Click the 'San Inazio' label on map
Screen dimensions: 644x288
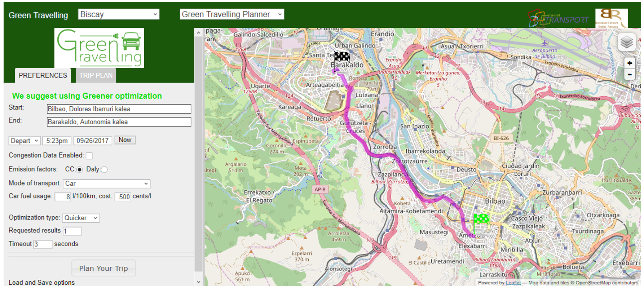[415, 126]
